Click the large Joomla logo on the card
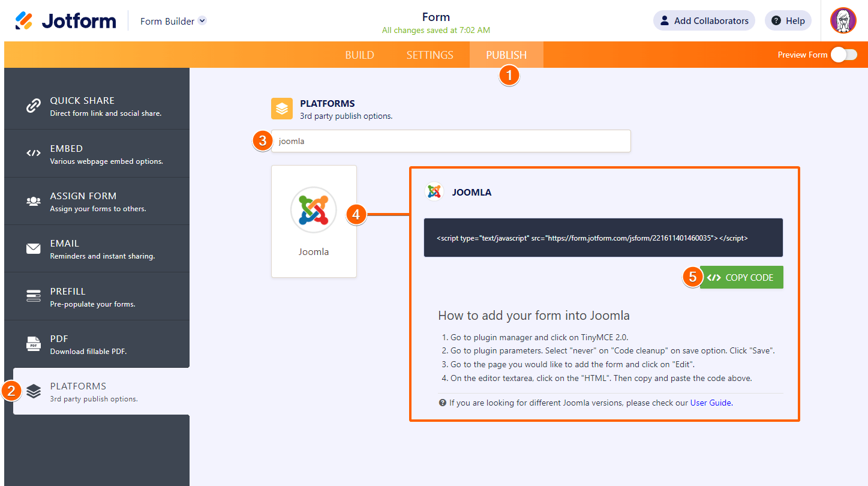The width and height of the screenshot is (868, 486). click(x=314, y=210)
